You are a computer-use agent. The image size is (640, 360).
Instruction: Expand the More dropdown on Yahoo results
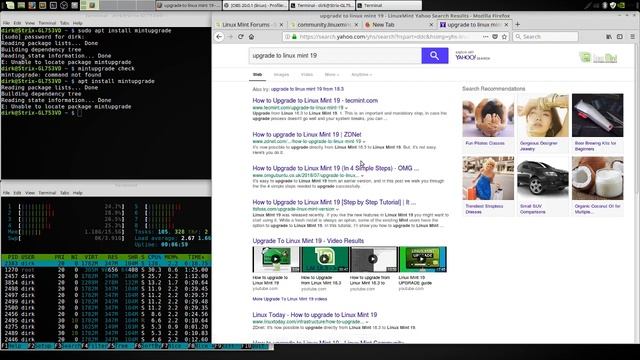point(331,75)
